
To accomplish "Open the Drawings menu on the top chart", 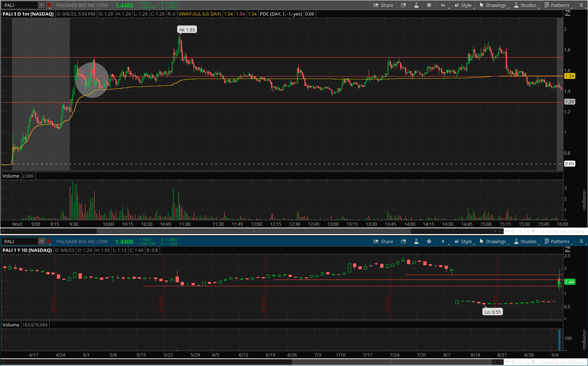I will tap(493, 5).
